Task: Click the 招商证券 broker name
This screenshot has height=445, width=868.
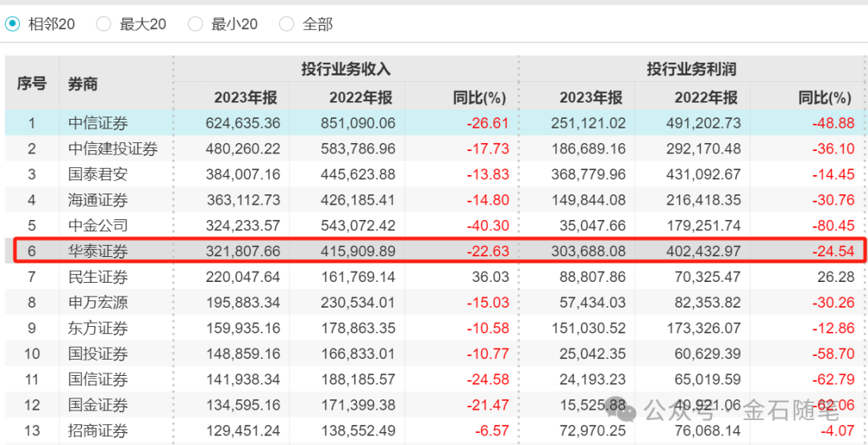Action: (98, 431)
